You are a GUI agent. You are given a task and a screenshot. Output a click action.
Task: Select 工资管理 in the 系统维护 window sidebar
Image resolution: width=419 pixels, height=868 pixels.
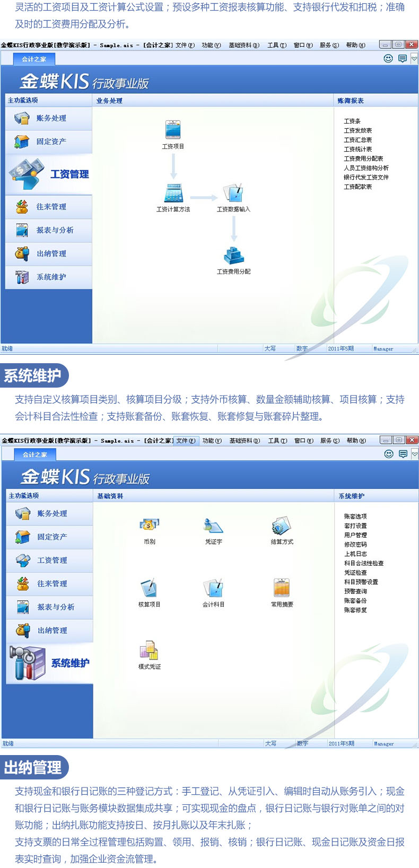pyautogui.click(x=49, y=560)
